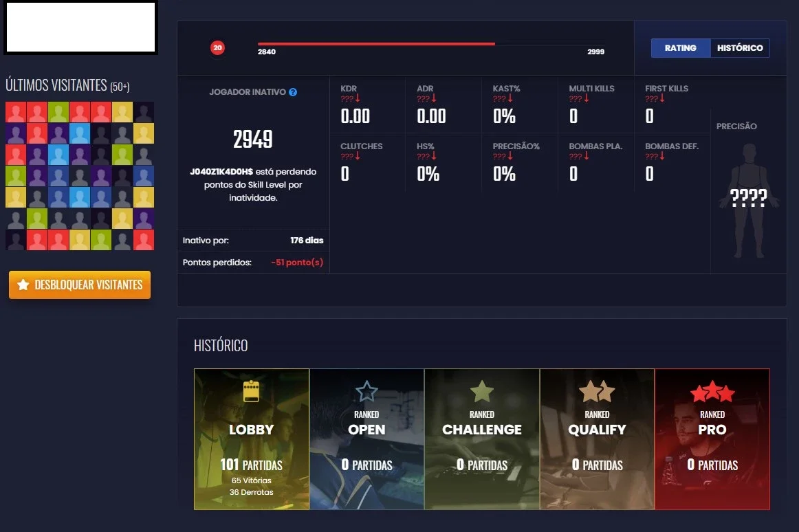Open the Ranked Challenge card
799x532 pixels.
(x=482, y=439)
